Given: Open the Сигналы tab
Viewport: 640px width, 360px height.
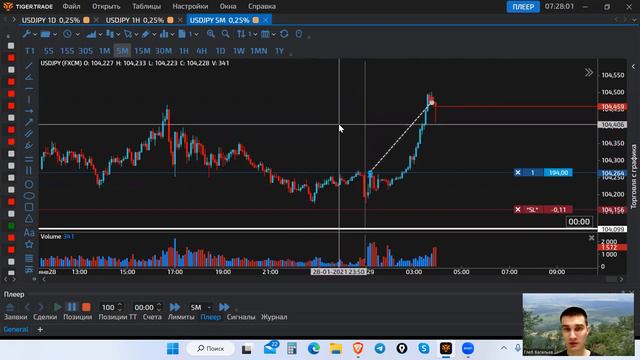Looking at the screenshot, I should 240,317.
